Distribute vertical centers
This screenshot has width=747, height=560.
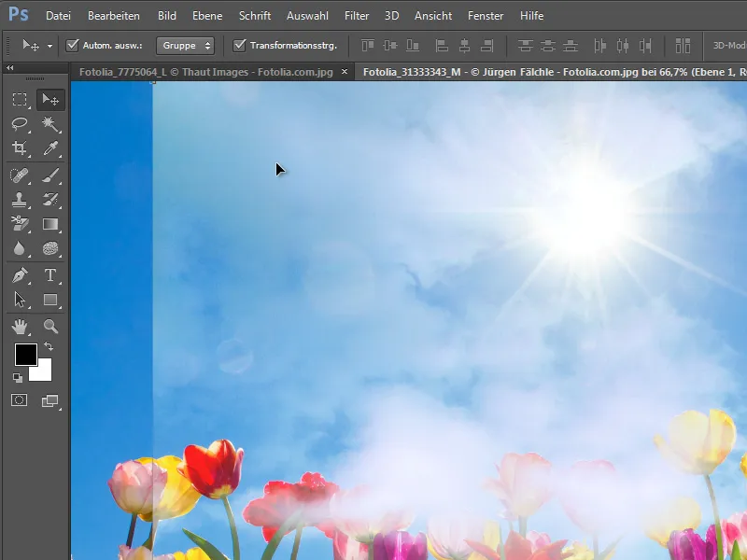(548, 46)
